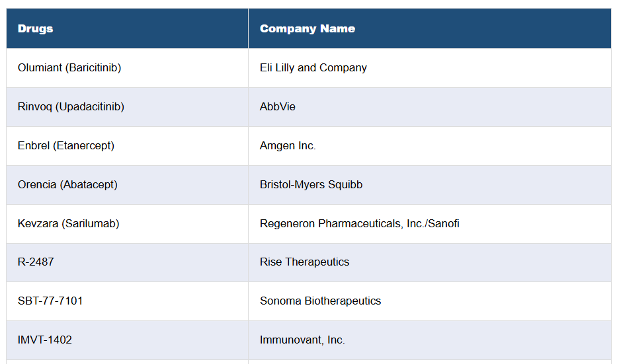This screenshot has width=617, height=364.
Task: Click the Company Name column header
Action: pos(308,28)
